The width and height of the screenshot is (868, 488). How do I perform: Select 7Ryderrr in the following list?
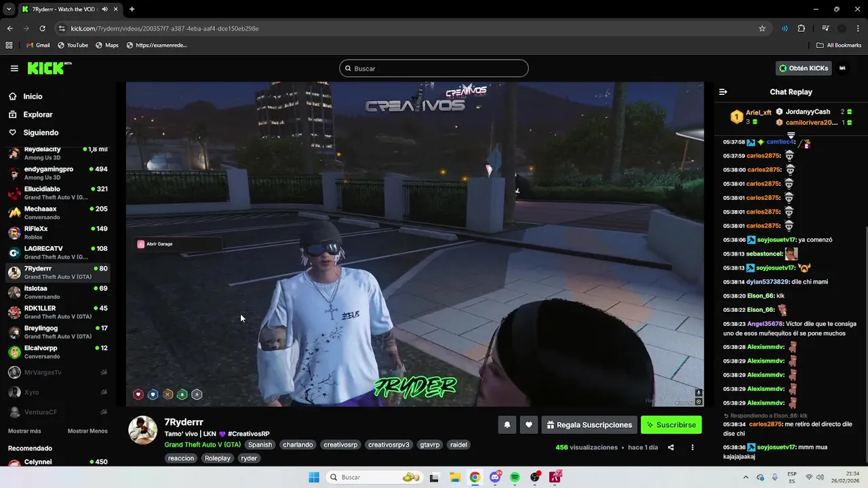click(58, 272)
